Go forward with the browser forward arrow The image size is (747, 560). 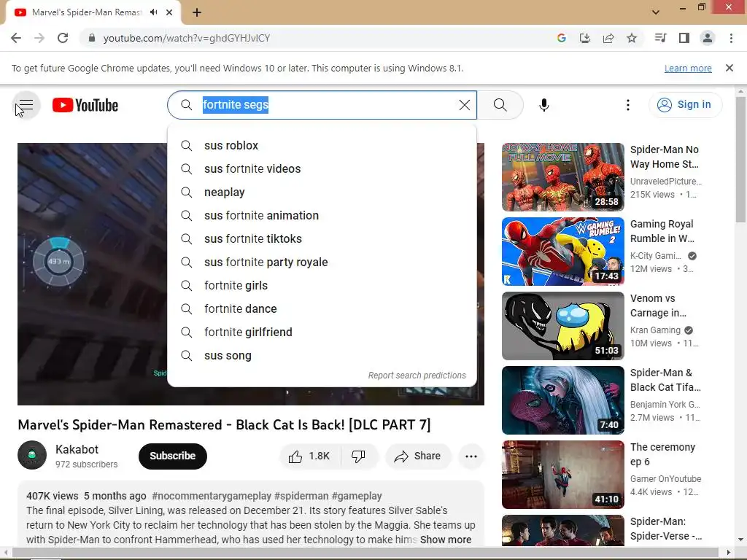point(39,38)
